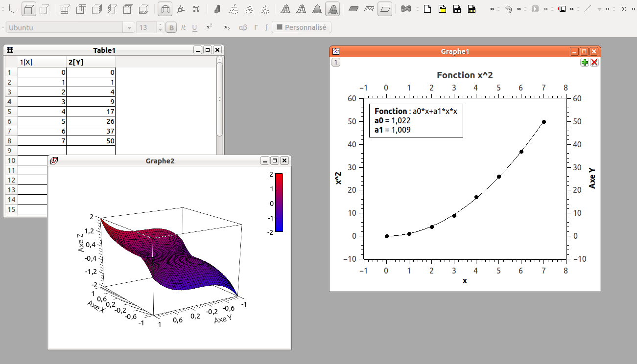Select the cones plot style

(249, 9)
